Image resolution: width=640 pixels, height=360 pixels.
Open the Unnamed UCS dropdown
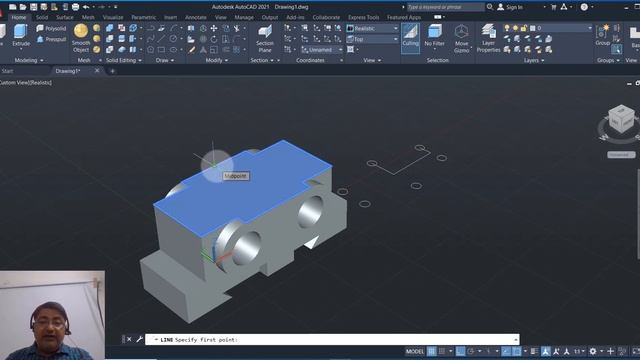tap(322, 50)
